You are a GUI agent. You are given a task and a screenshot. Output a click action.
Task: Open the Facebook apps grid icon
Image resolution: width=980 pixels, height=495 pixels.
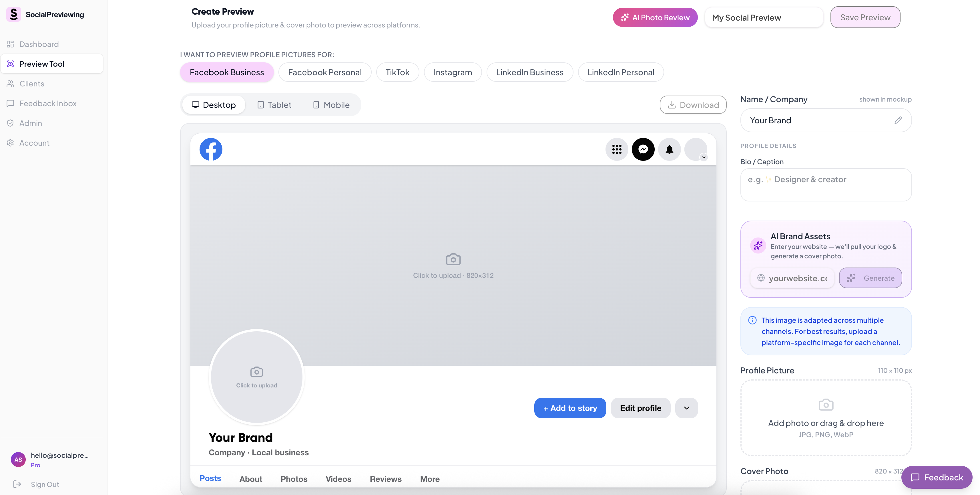pos(617,149)
